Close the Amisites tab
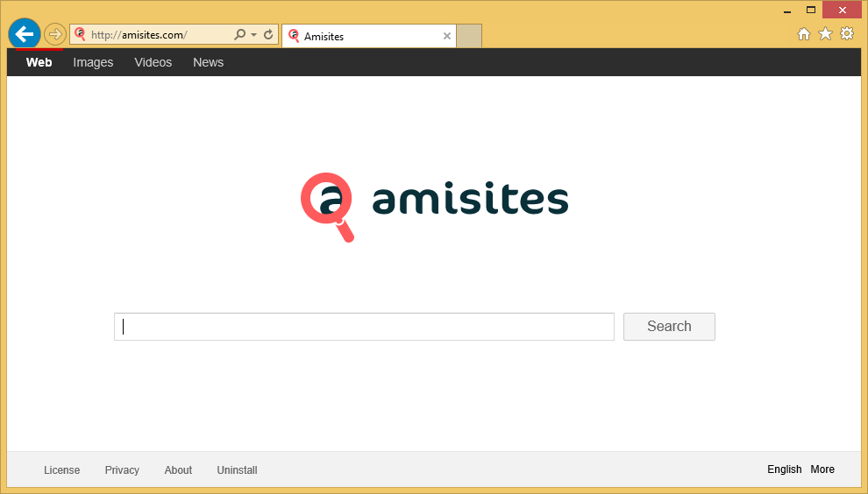The width and height of the screenshot is (868, 494). (446, 36)
